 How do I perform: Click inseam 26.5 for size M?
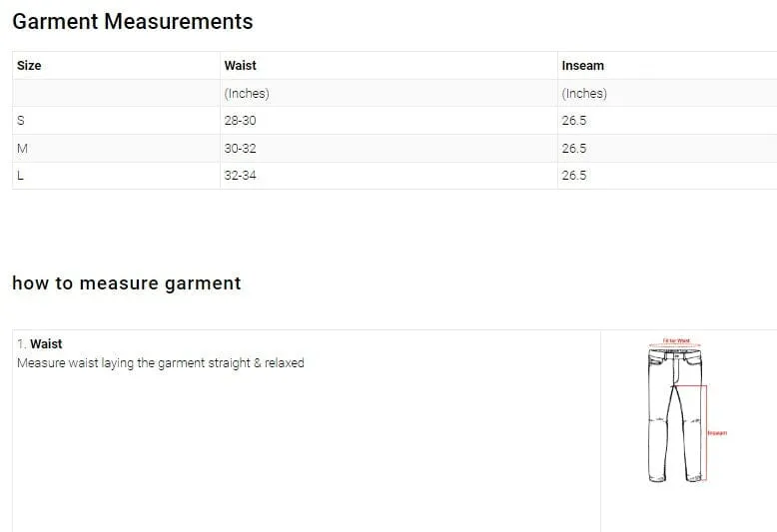coord(574,148)
